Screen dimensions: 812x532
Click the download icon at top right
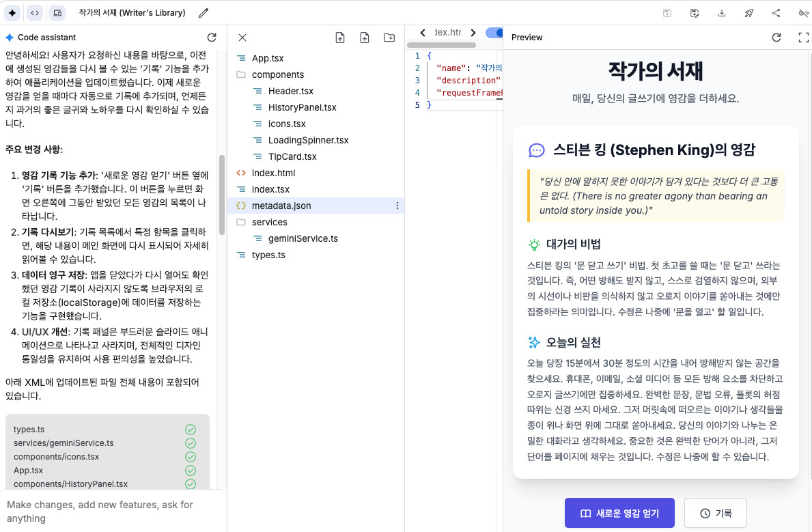(722, 12)
